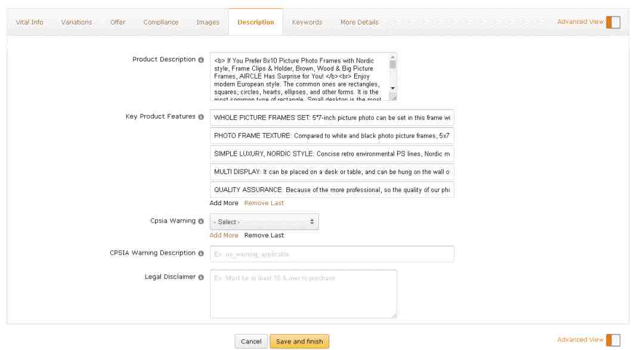Click Add More under Key Product Features
644x350 pixels.
coord(224,203)
